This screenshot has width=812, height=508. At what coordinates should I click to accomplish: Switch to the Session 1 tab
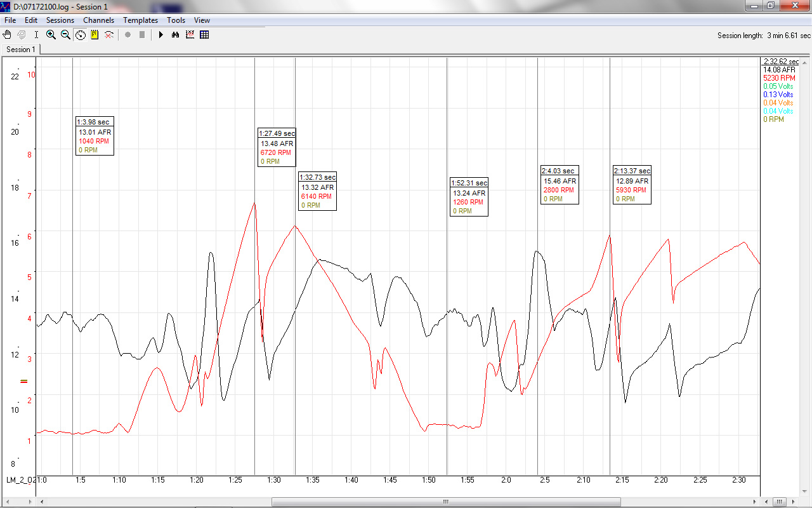click(21, 50)
